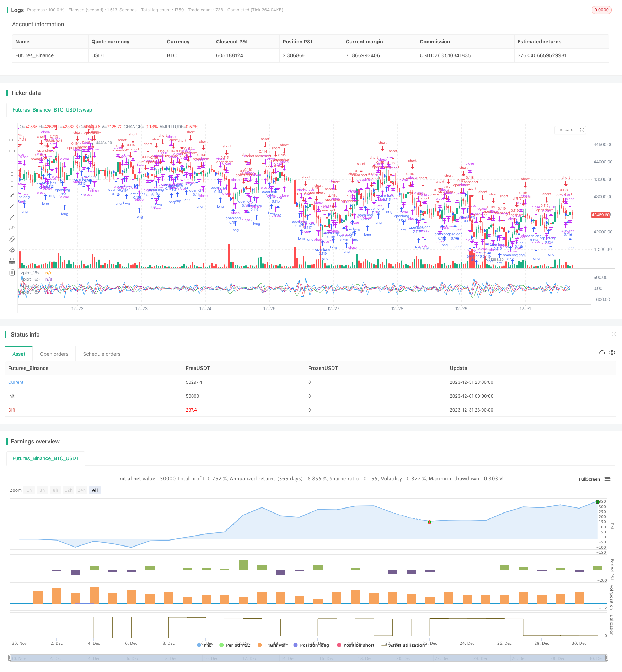622x672 pixels.
Task: Open the Indicator dropdown on the chart
Action: point(566,130)
